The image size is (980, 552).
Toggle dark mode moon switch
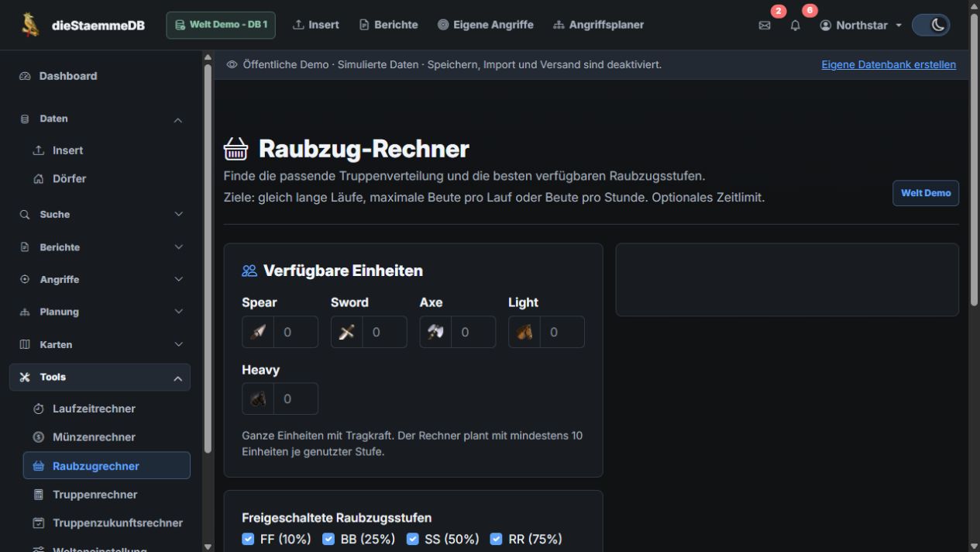(930, 25)
